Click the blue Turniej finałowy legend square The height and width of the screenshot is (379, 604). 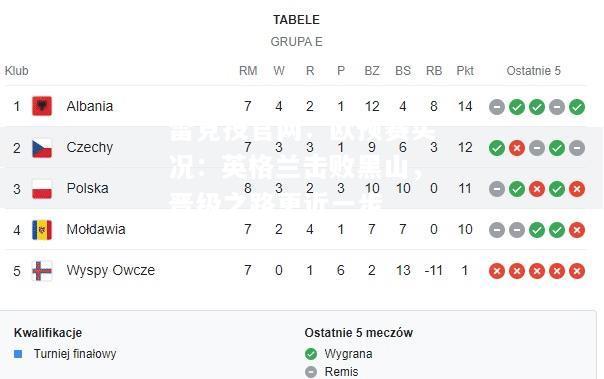click(18, 354)
